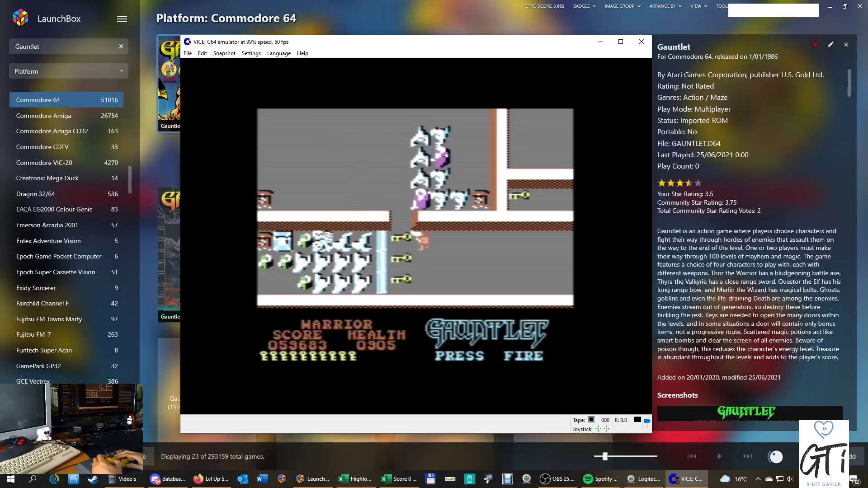Screen dimensions: 868x488
Task: Open Spotify from the taskbar
Action: coord(600,479)
